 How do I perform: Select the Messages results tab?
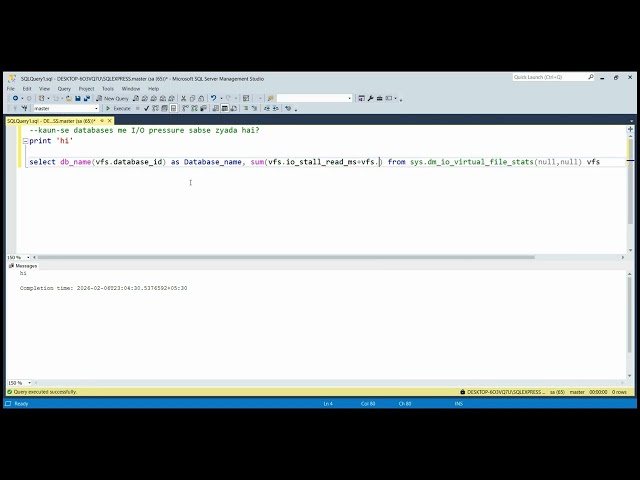[x=23, y=266]
